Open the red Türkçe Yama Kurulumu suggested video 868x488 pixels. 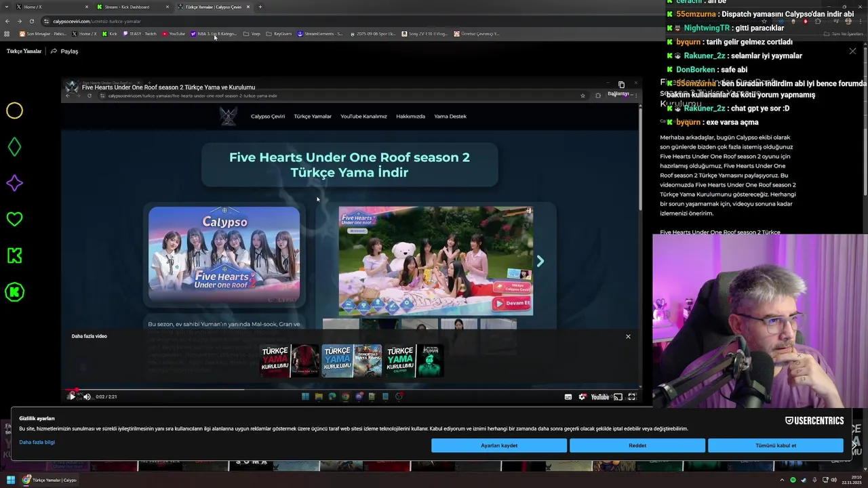[x=290, y=361]
